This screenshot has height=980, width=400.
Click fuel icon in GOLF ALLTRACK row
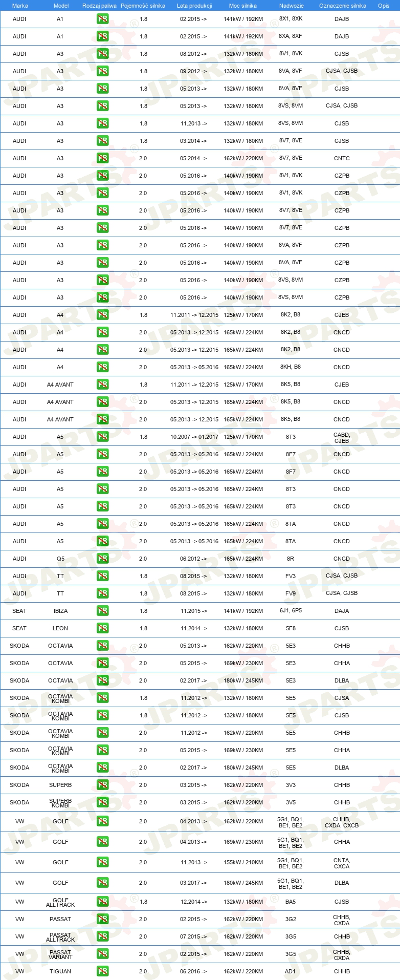click(102, 902)
